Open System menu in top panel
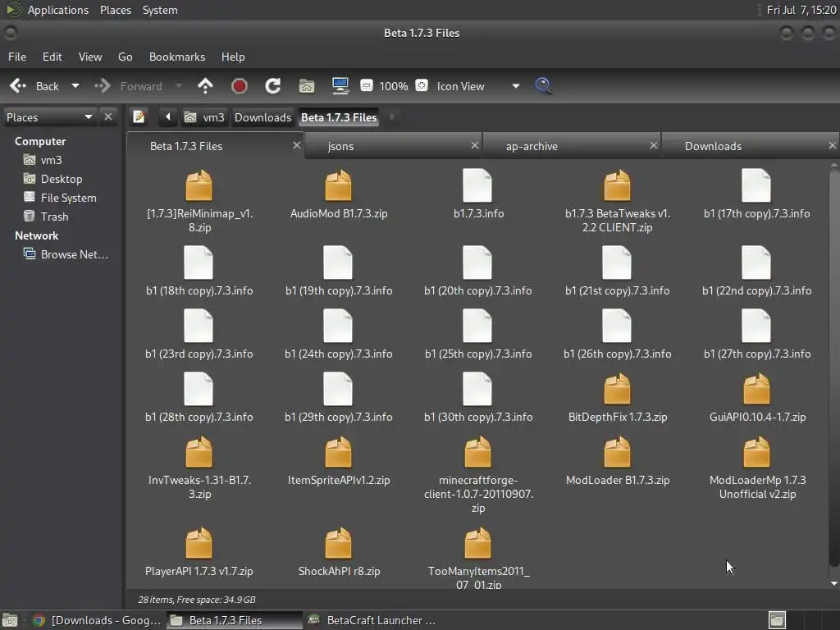This screenshot has width=840, height=630. pyautogui.click(x=160, y=10)
